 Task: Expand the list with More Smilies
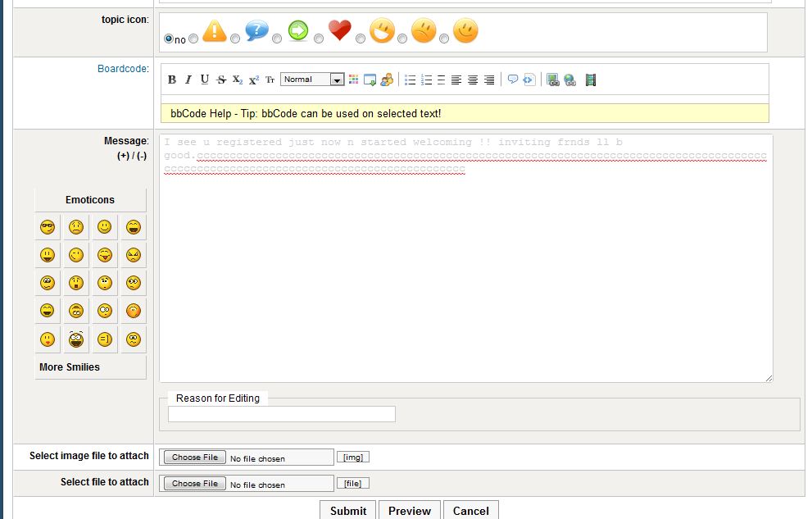pyautogui.click(x=70, y=367)
